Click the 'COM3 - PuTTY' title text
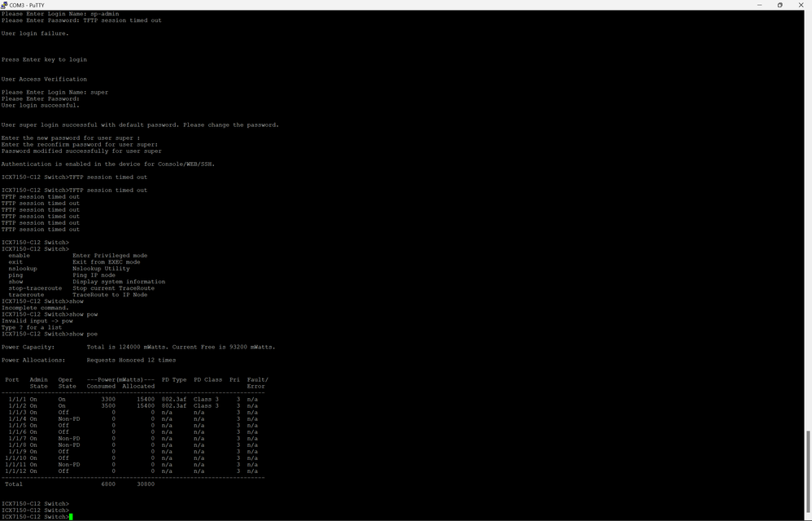The image size is (812, 521). 29,4
